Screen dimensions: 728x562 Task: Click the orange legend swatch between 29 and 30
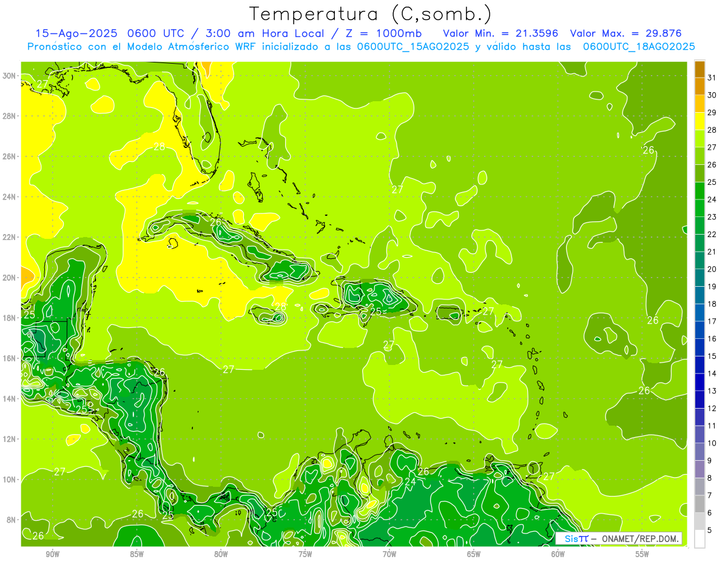pyautogui.click(x=699, y=104)
